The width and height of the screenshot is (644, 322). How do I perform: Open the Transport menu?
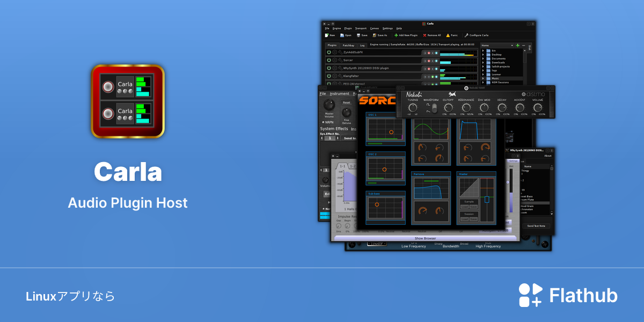tap(361, 28)
